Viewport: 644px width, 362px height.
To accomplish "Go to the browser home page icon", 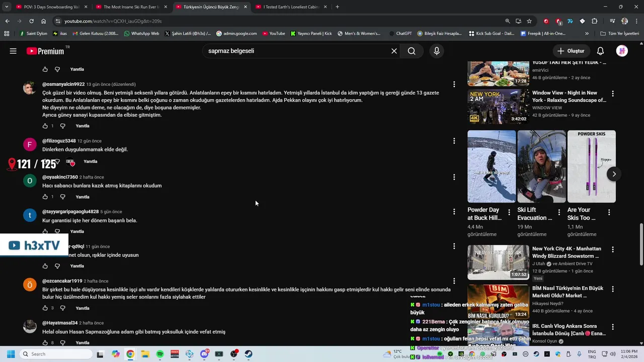I will tap(44, 21).
